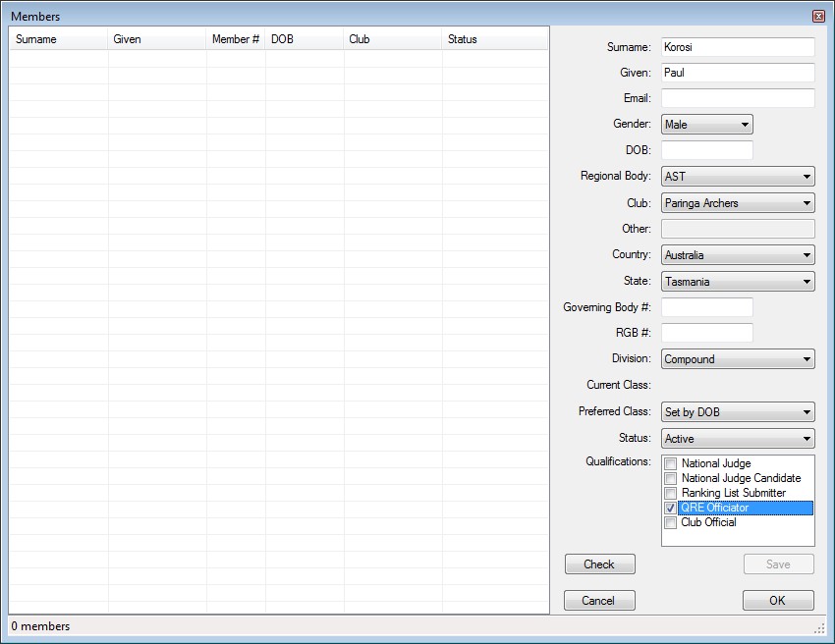Image resolution: width=835 pixels, height=644 pixels.
Task: Click the RGB # input box
Action: coord(707,333)
